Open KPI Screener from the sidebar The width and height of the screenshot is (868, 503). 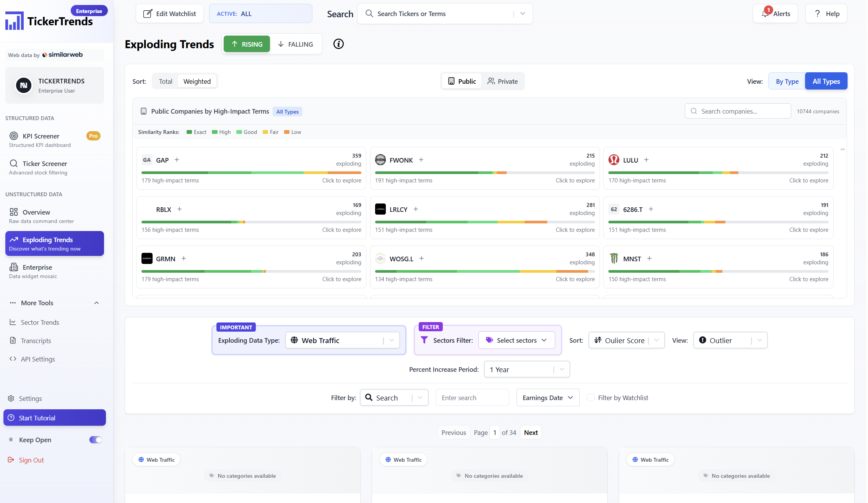41,136
